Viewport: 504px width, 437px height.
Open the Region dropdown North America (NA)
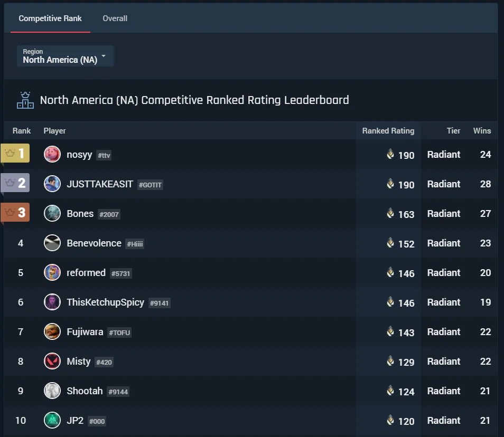click(x=66, y=56)
